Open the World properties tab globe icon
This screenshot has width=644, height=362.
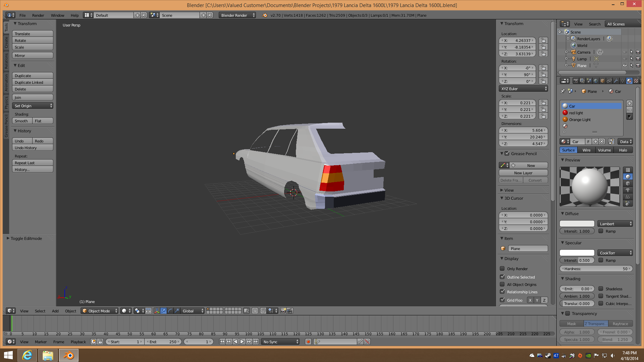[596, 81]
